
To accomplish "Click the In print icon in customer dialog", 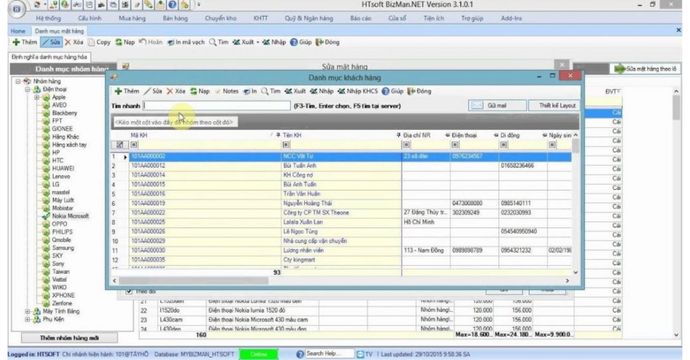I will 246,91.
